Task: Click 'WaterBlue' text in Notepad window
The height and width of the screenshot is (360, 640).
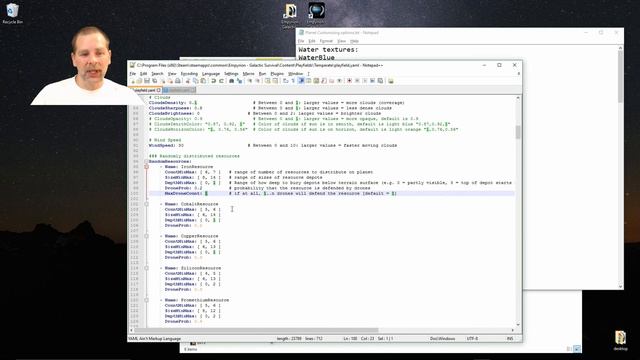Action: [316, 58]
